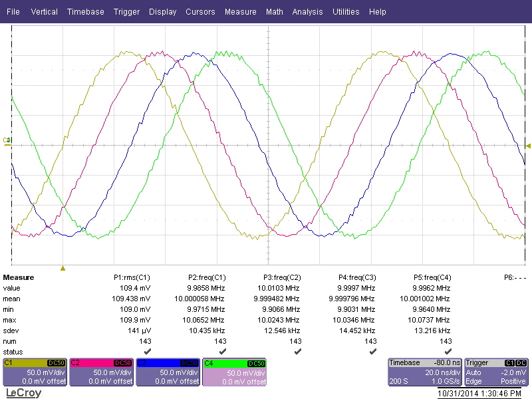Click the P1:rms(C1) measurement header
Screen dimensions: 532x399
(132, 277)
